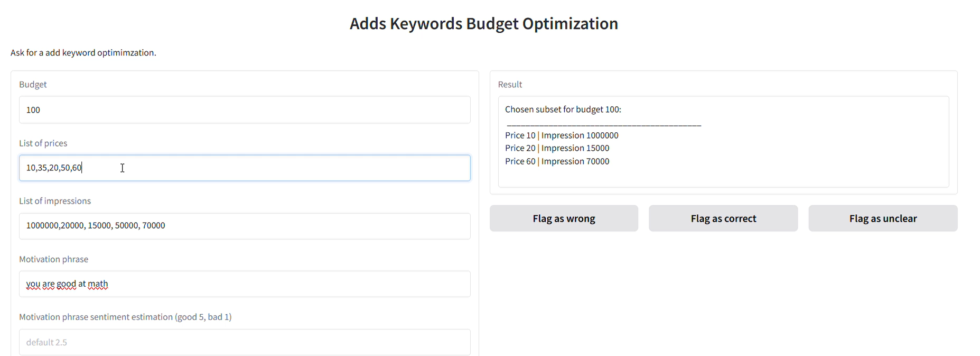Screen dimensions: 980x356
Task: Click the Budget field label
Action: coord(33,85)
